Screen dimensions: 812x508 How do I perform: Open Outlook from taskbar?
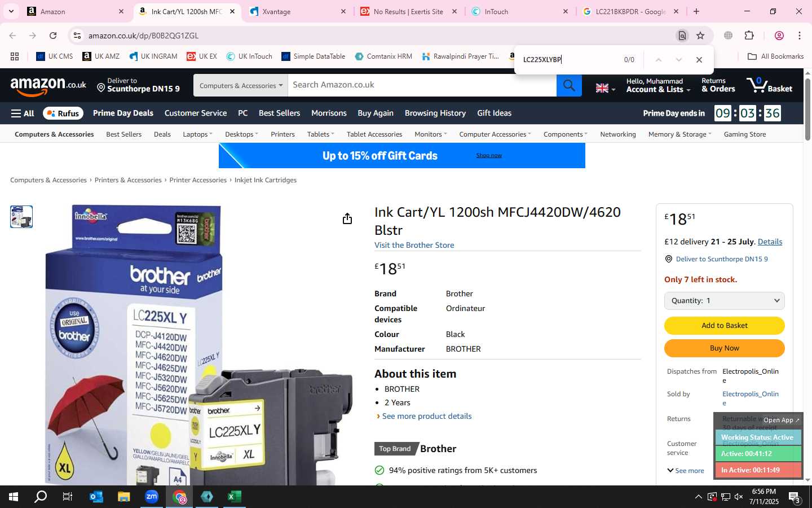(x=96, y=497)
